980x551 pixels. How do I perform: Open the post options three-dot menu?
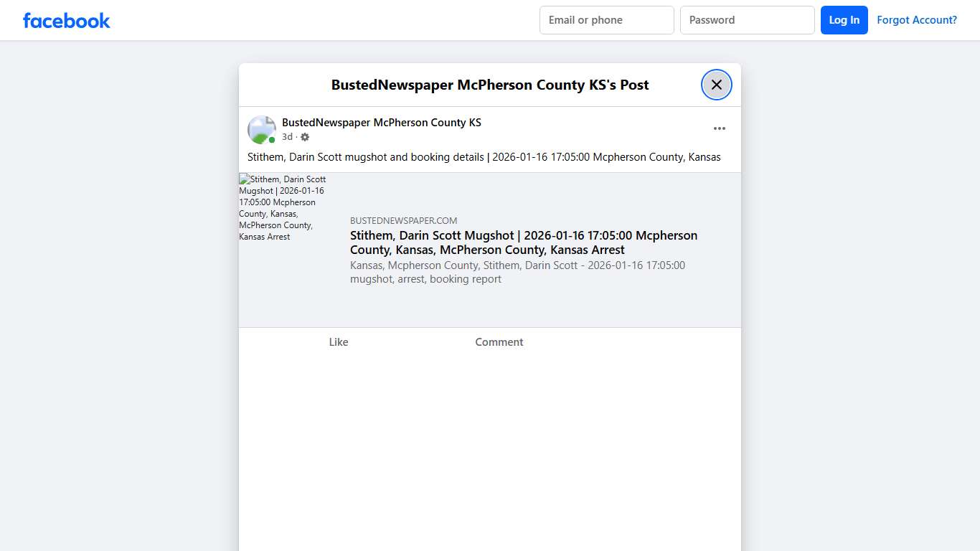click(719, 128)
